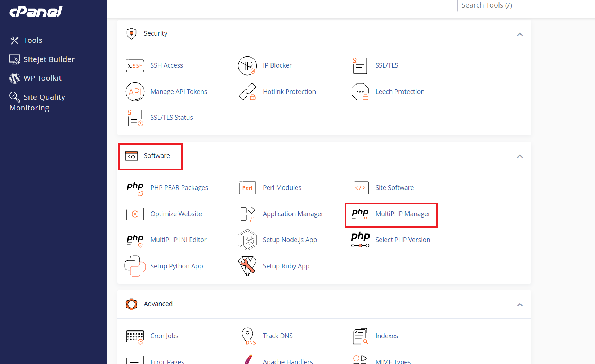Click the Perl Modules icon

247,188
